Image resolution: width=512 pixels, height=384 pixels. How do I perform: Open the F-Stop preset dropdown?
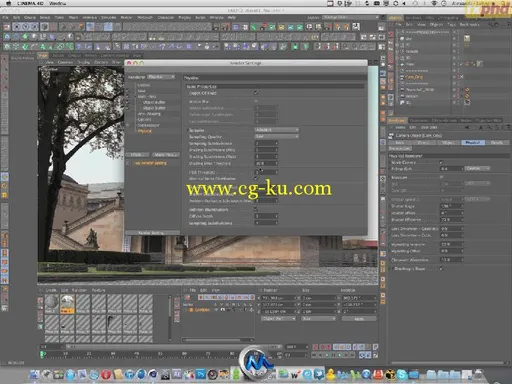[478, 169]
